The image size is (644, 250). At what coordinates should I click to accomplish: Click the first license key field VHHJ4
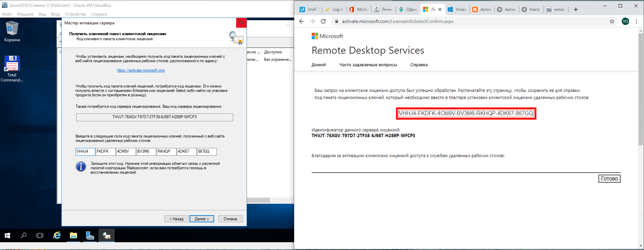[85, 152]
